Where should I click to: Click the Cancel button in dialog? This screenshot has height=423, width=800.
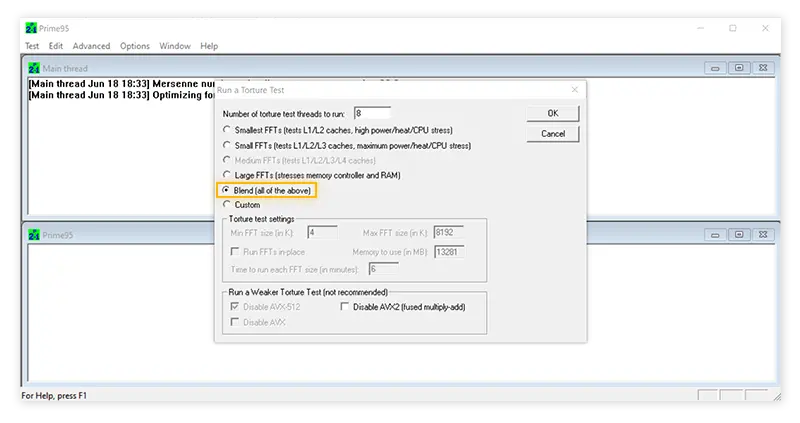[553, 134]
